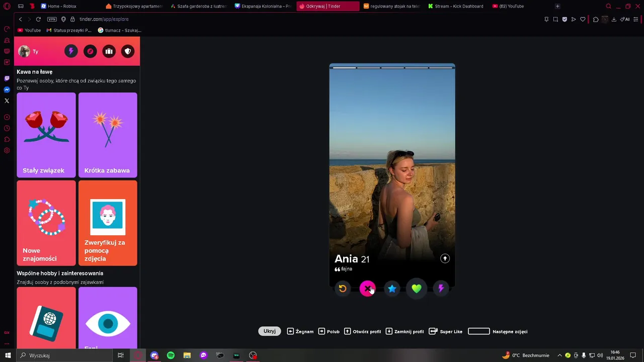Switch to Szafa garderoba z lustrem tab
644x362 pixels.
point(199,6)
